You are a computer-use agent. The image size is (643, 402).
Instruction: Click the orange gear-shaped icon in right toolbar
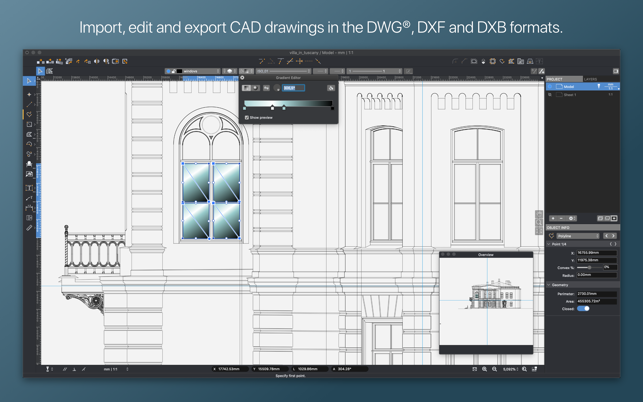click(493, 61)
